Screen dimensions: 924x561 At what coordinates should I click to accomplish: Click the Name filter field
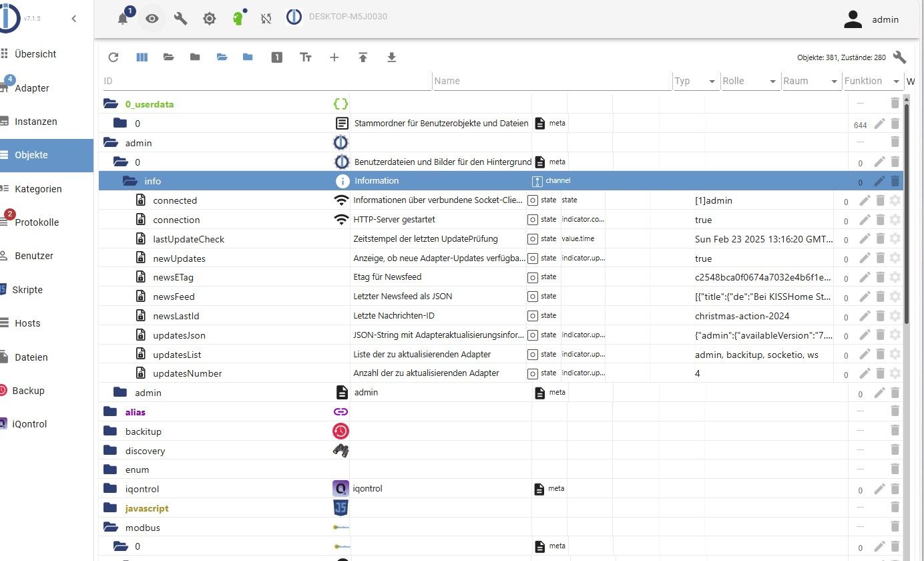pyautogui.click(x=552, y=81)
